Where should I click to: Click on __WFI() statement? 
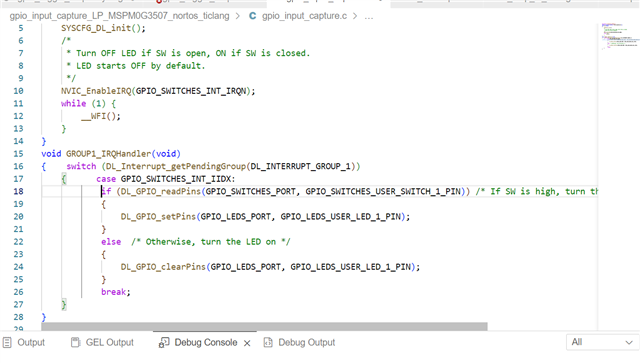[101, 116]
